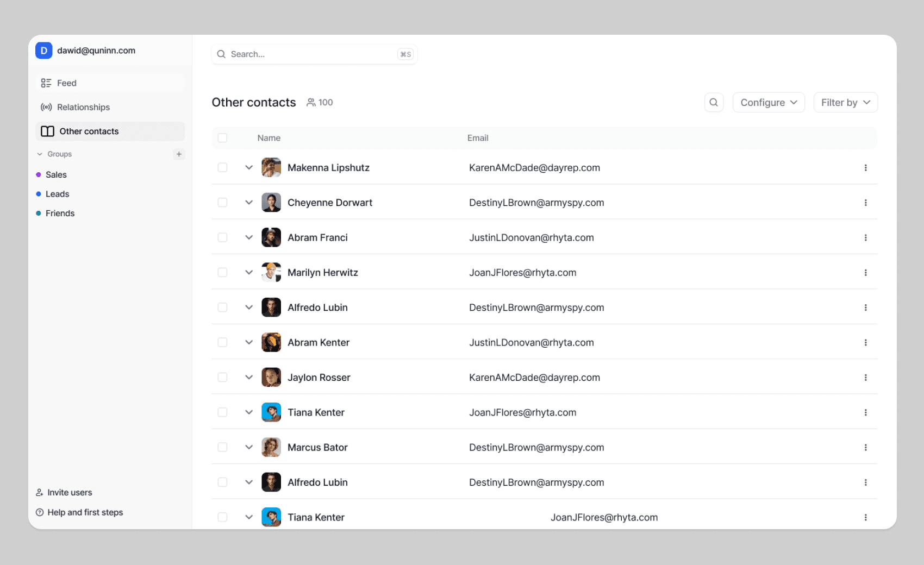
Task: Expand the Makenna Lipshutz row chevron
Action: (249, 167)
